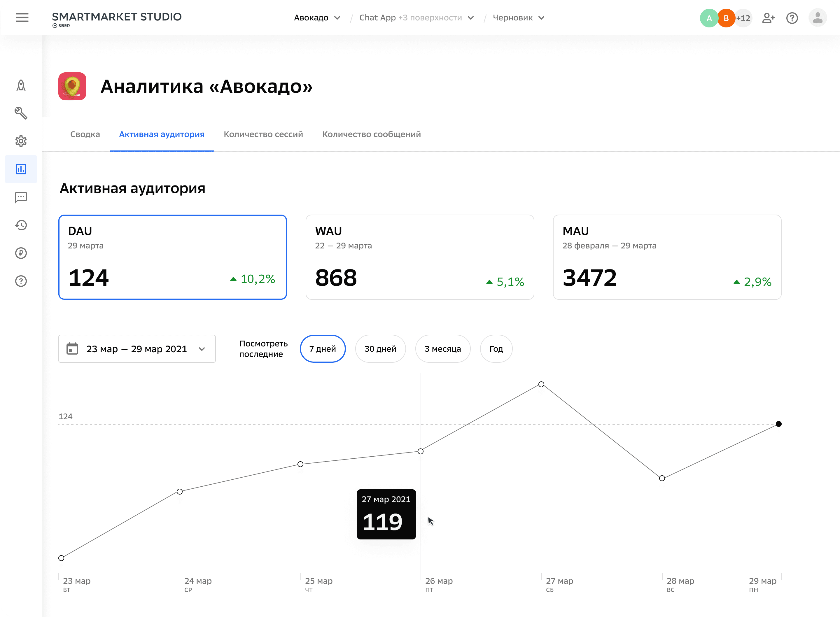Select the WAU metric card

[x=420, y=257]
